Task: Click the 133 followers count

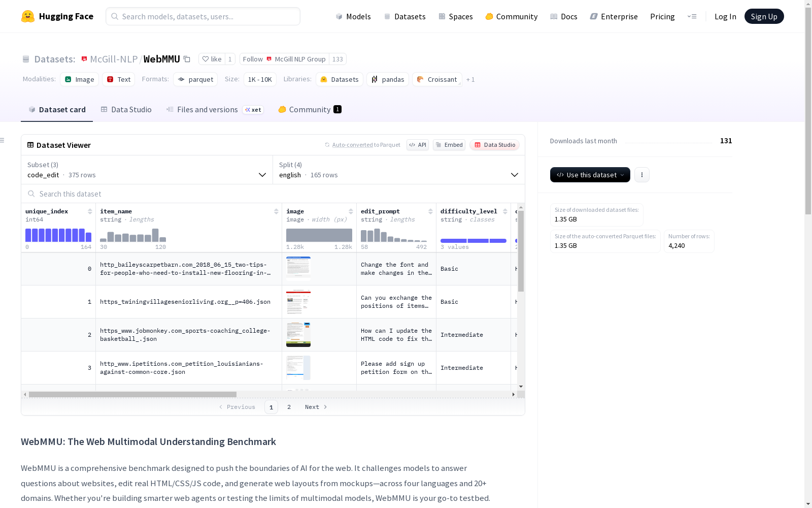Action: (x=337, y=59)
